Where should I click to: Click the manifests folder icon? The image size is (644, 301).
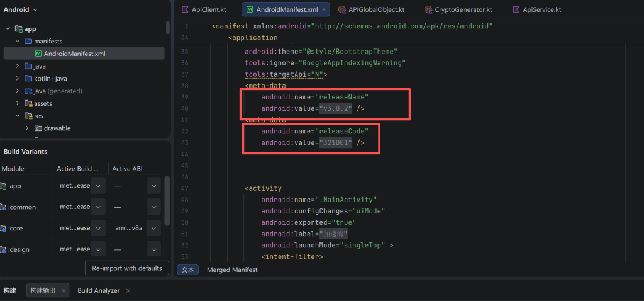coord(28,41)
